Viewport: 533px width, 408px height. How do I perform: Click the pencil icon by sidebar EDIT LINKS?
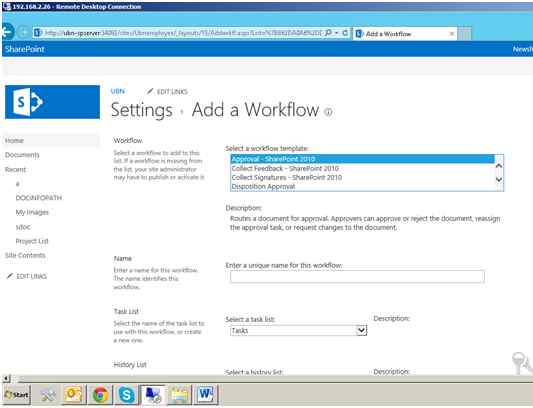tap(10, 276)
